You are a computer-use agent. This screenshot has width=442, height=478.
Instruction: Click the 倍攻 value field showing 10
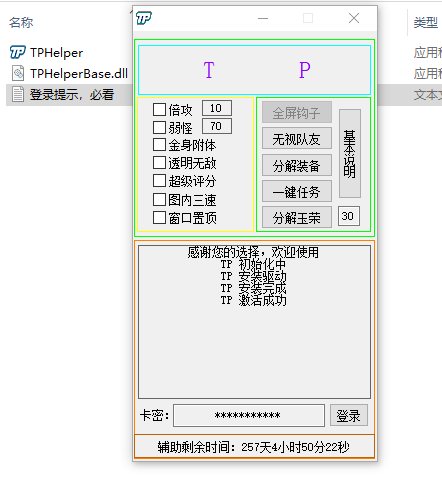click(x=217, y=108)
